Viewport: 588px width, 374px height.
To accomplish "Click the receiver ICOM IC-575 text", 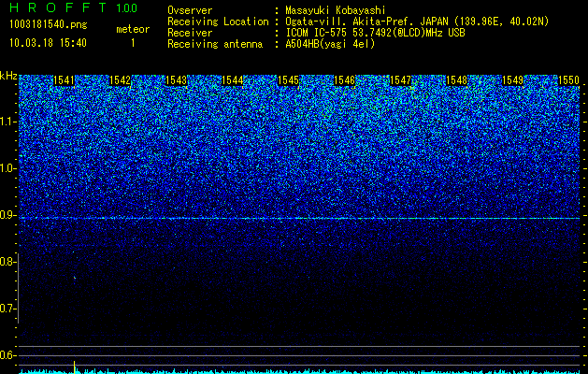I will [318, 33].
